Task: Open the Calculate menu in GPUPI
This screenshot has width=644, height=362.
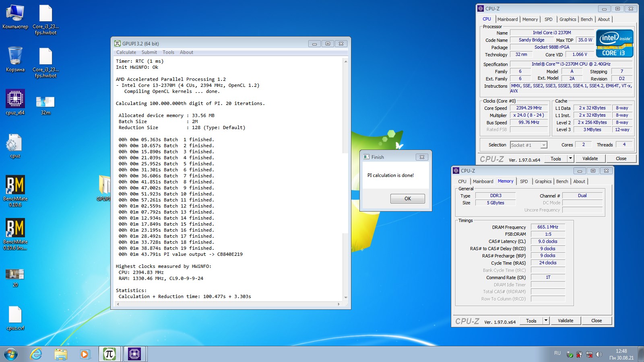Action: 126,52
